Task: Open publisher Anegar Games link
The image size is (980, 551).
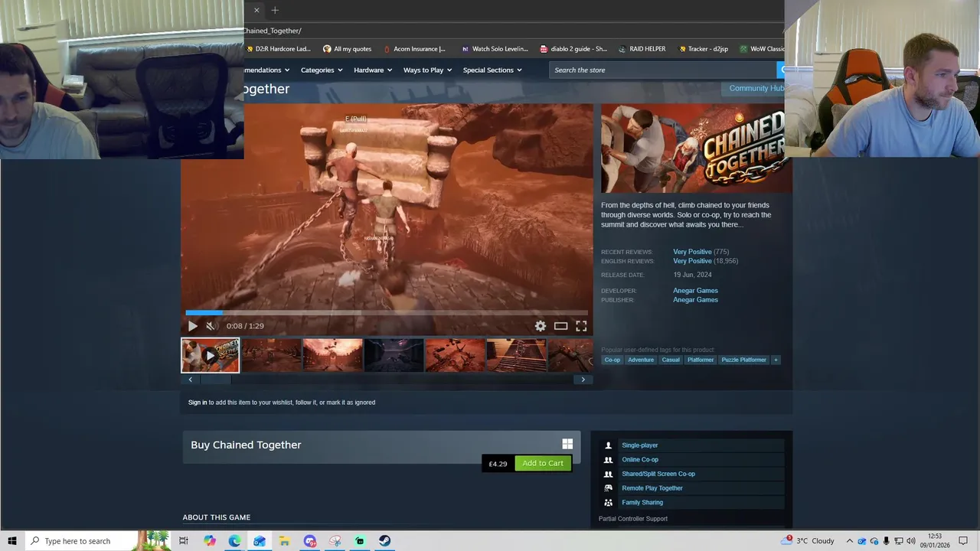Action: 695,300
